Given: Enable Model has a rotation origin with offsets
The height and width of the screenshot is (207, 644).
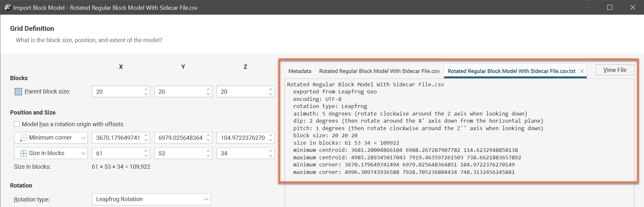Looking at the screenshot, I should point(17,124).
